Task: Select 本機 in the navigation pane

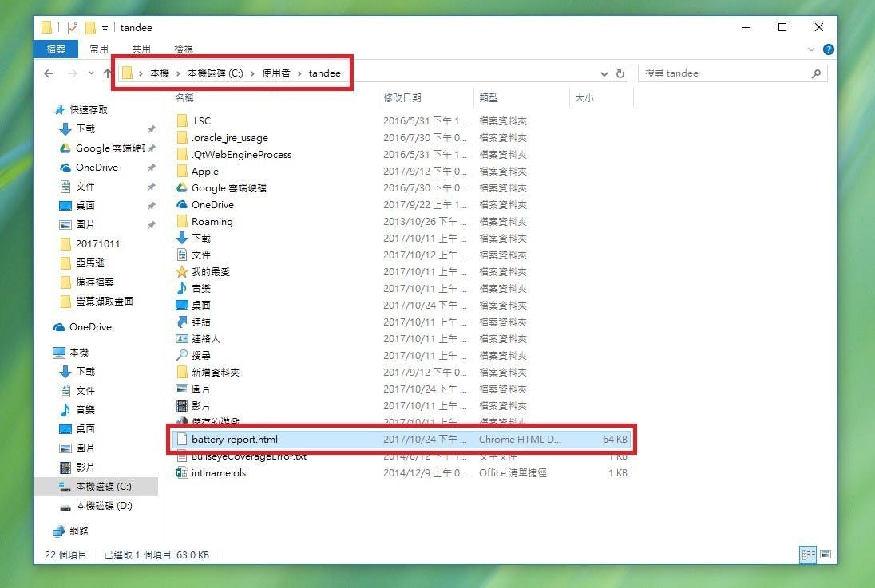Action: pos(79,353)
